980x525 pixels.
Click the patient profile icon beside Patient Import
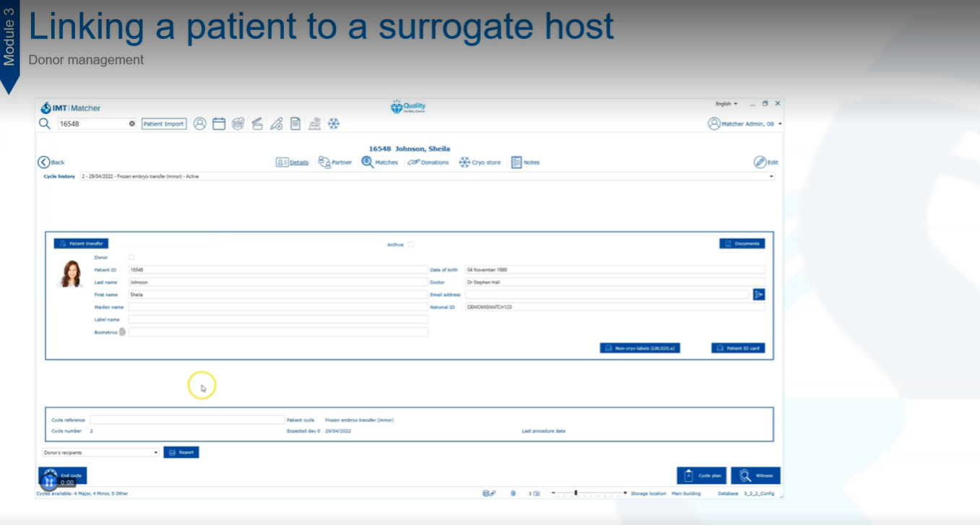point(200,124)
